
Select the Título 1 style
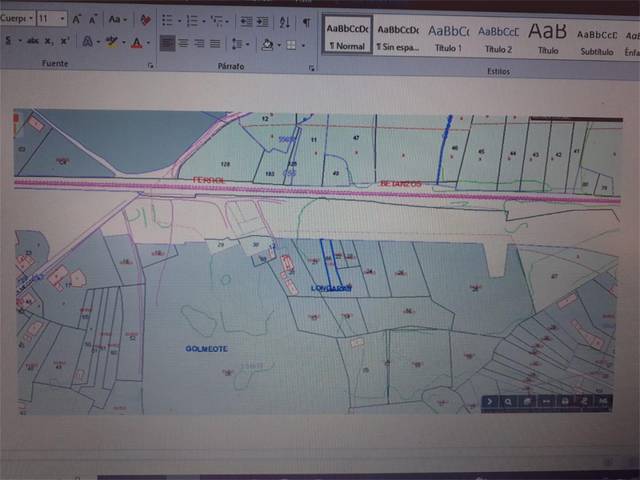point(446,36)
